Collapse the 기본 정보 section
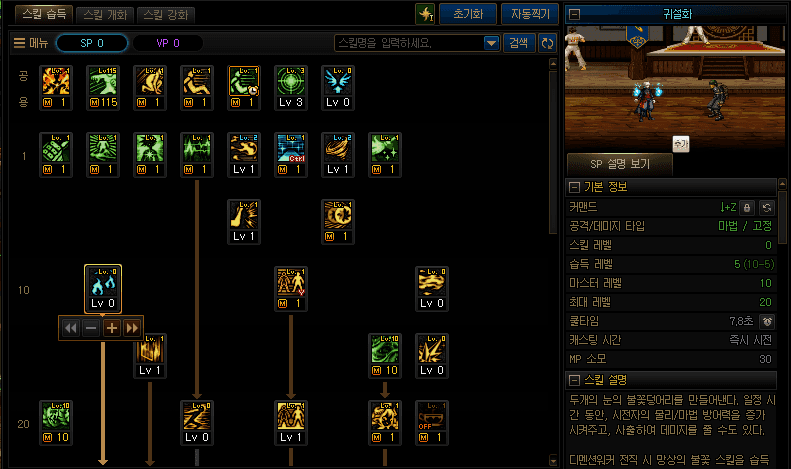791x469 pixels. coord(574,187)
